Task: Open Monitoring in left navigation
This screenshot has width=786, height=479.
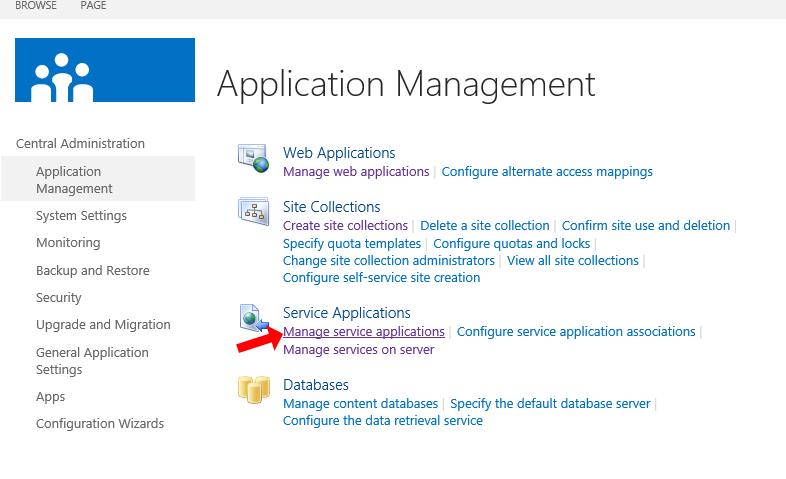Action: click(68, 243)
